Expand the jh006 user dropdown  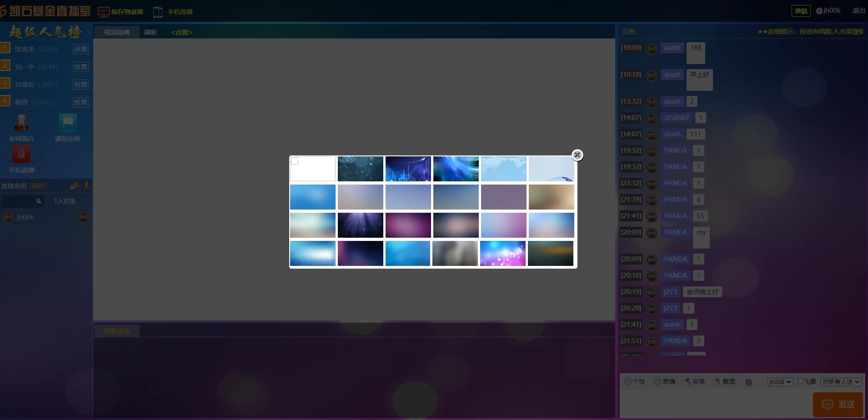coord(780,382)
